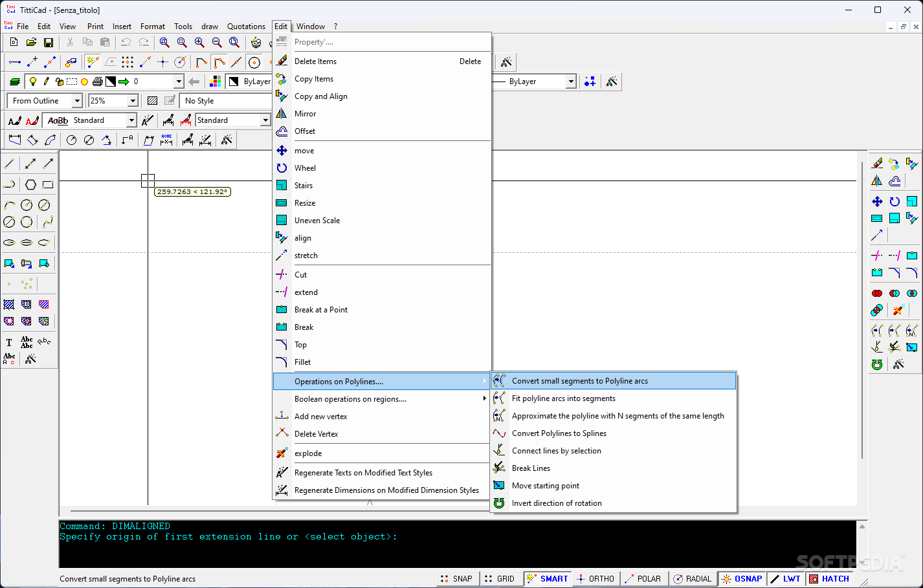Choose Regenerate Texts on Modified Text Styles
This screenshot has width=923, height=588.
tap(382, 473)
